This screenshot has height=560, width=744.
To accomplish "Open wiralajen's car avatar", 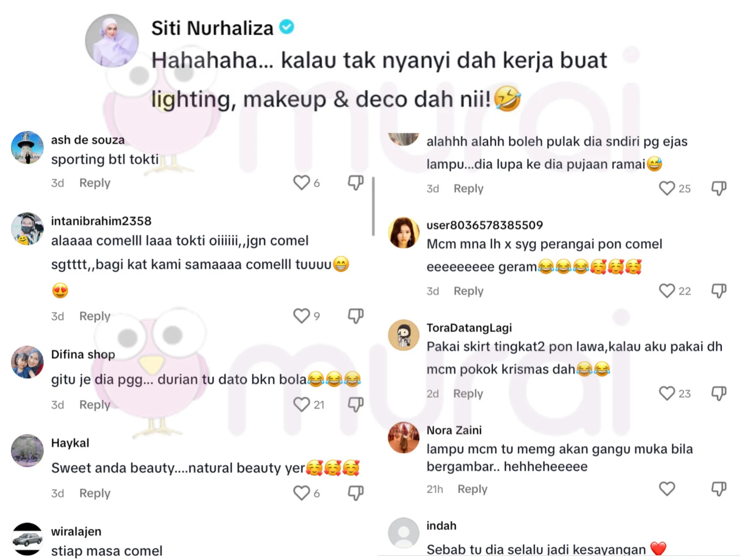I will point(27,539).
